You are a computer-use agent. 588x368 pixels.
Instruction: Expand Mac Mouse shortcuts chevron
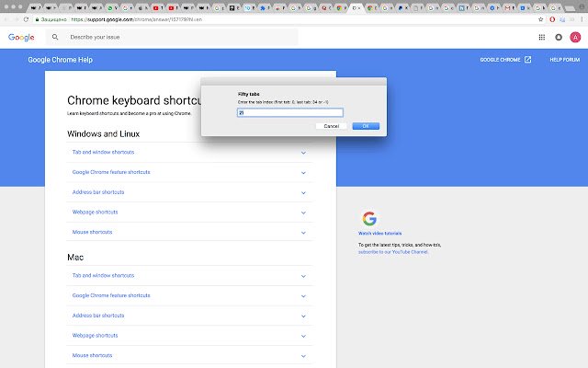click(303, 356)
